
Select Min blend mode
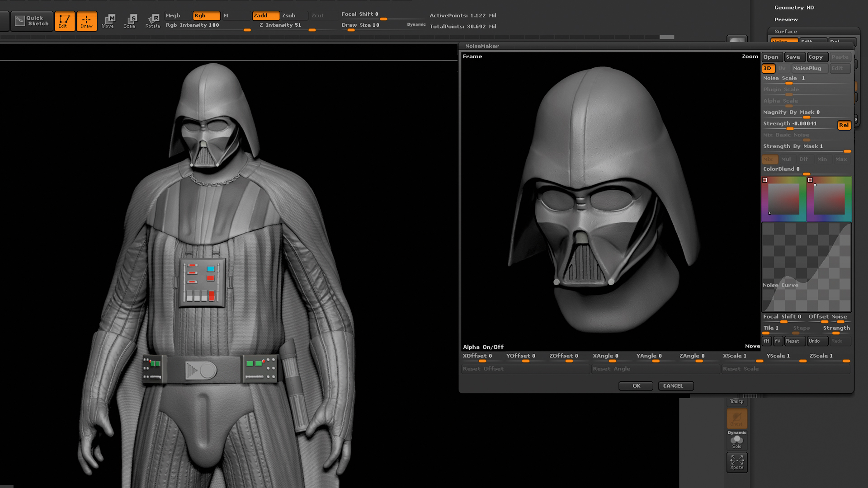coord(822,159)
